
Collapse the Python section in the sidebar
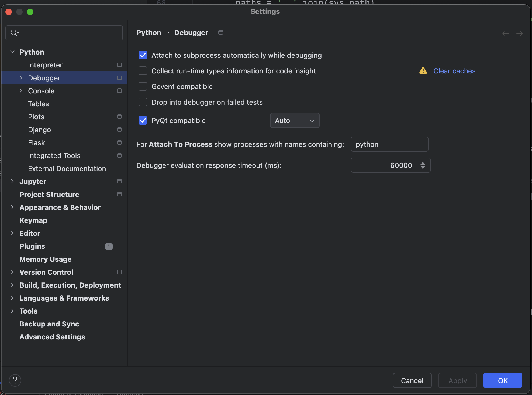click(x=12, y=52)
